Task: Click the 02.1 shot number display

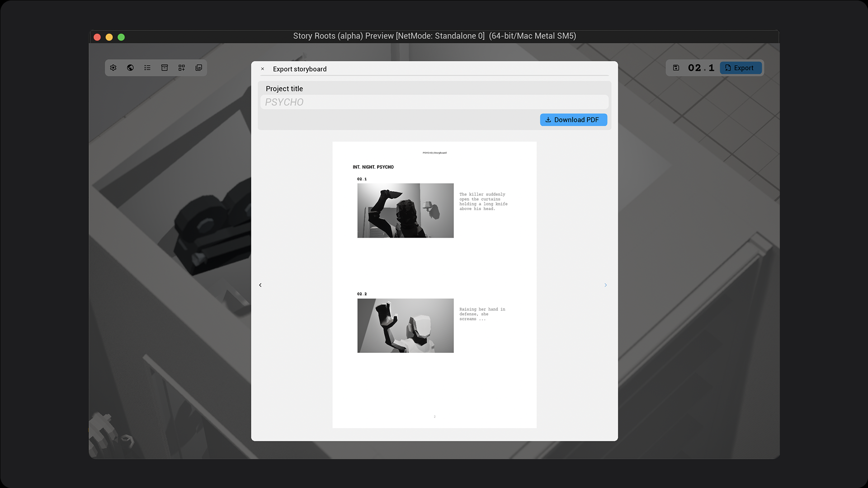Action: 701,68
